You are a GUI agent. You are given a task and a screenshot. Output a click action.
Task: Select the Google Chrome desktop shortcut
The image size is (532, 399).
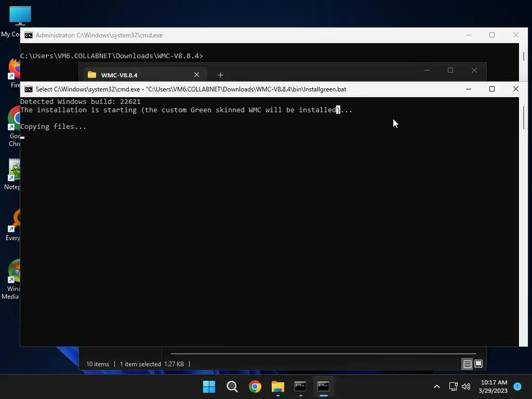14,126
